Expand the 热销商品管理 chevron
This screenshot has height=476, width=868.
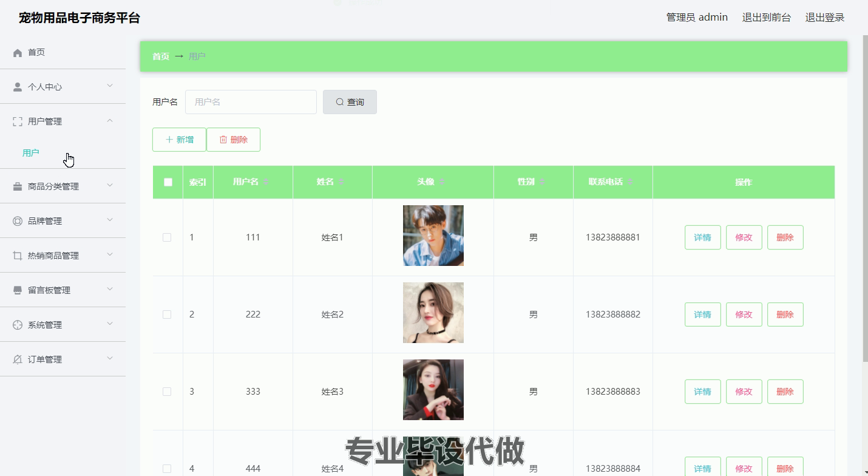pyautogui.click(x=110, y=255)
